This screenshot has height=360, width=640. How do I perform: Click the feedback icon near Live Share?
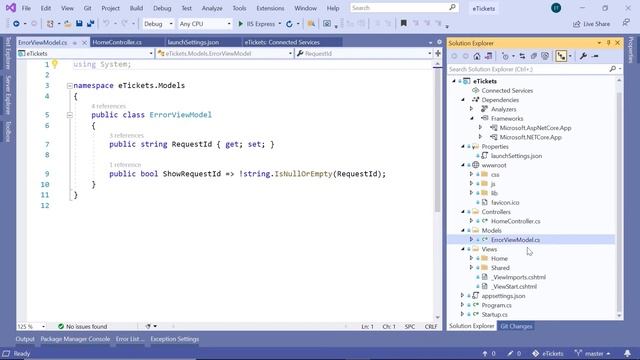coord(626,23)
